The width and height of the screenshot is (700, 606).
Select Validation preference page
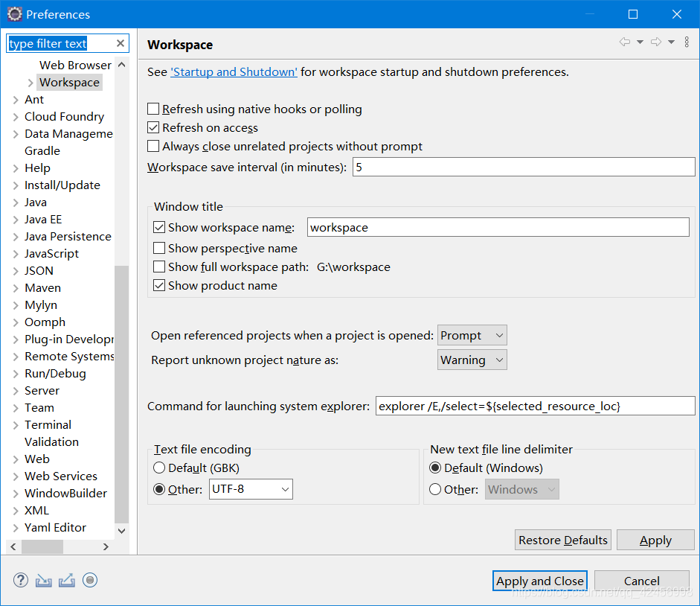tap(52, 441)
